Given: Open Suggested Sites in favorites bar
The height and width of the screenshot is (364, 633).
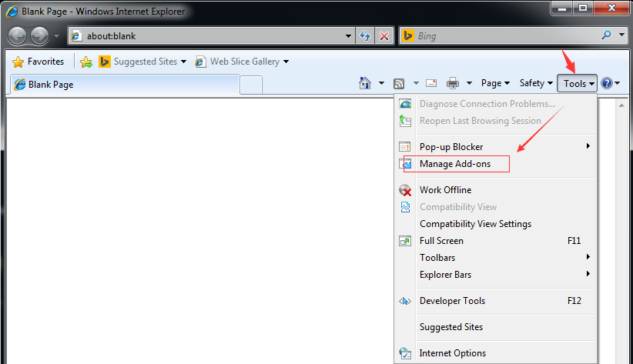Looking at the screenshot, I should 142,62.
